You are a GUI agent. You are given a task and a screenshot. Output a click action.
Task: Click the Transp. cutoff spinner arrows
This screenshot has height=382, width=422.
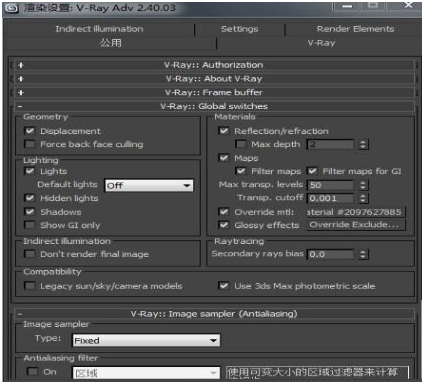(363, 198)
